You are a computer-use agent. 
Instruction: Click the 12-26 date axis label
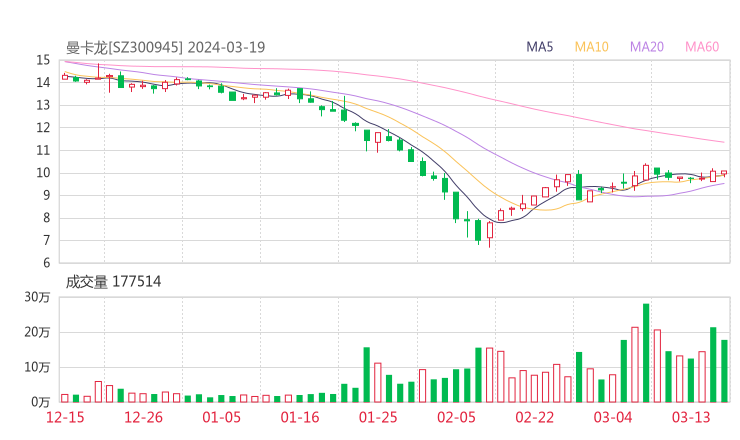coord(143,417)
